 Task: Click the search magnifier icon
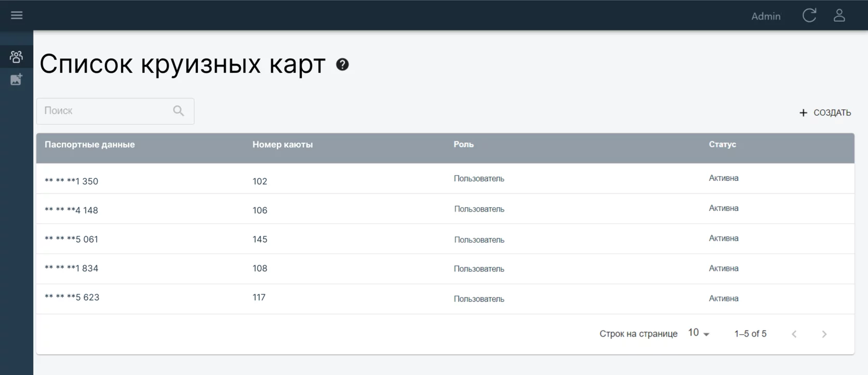pyautogui.click(x=178, y=111)
